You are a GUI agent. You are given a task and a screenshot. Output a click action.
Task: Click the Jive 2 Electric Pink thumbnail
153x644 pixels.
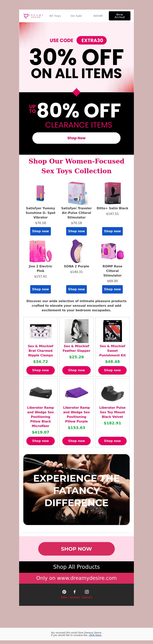click(x=41, y=251)
